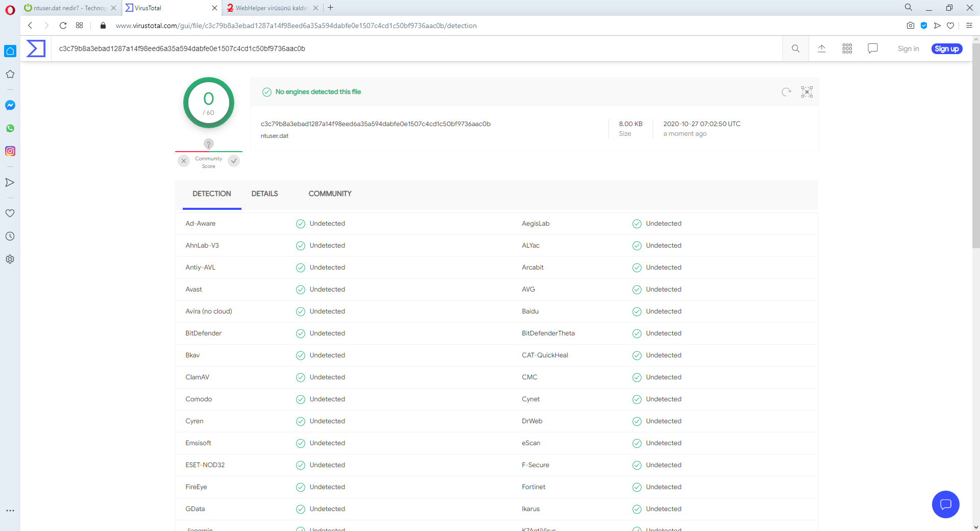Click the 2020-10-27 07:02:50 UTC timestamp
This screenshot has height=531, width=980.
(x=702, y=124)
